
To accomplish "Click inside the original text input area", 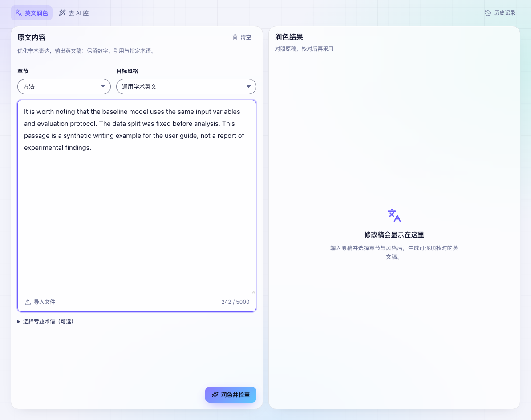I will pyautogui.click(x=137, y=197).
